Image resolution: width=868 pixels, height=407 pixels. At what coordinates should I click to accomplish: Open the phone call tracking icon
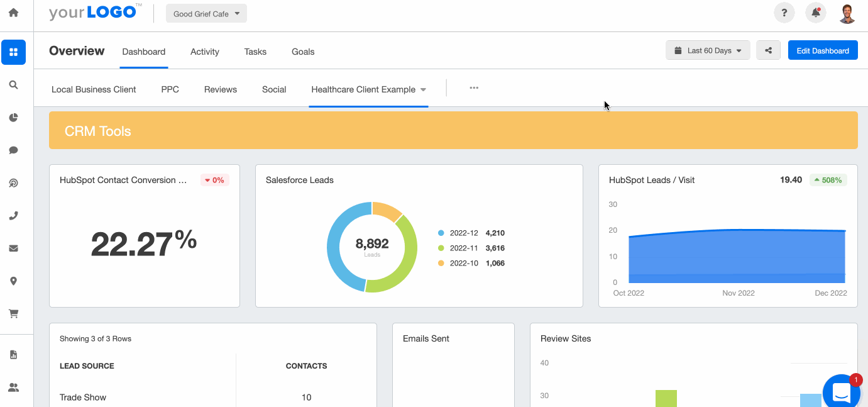(13, 216)
